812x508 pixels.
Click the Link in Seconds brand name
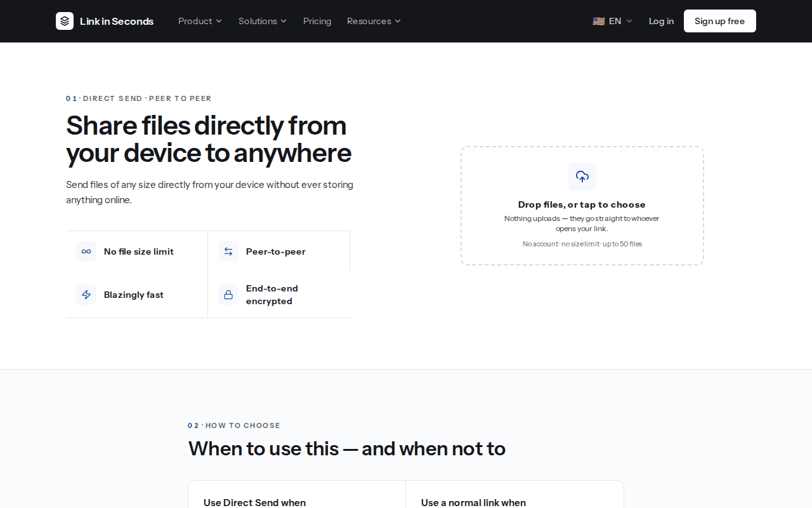(117, 21)
